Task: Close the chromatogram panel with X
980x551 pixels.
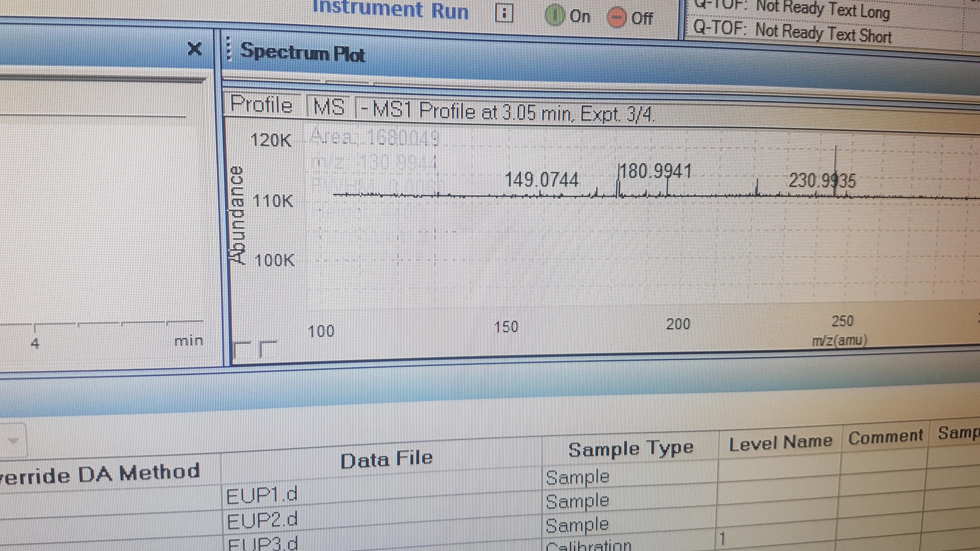Action: point(194,49)
